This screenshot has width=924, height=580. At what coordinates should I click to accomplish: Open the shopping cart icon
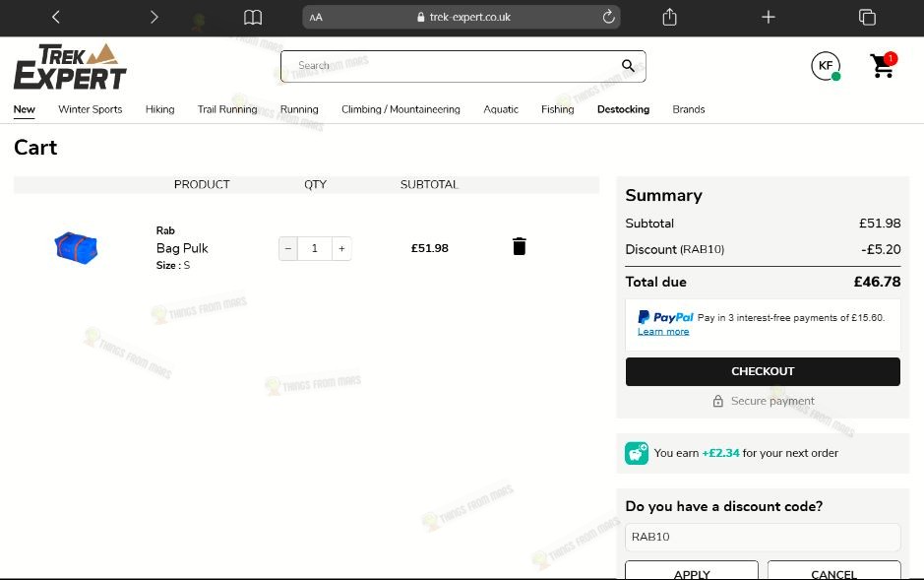(x=883, y=65)
